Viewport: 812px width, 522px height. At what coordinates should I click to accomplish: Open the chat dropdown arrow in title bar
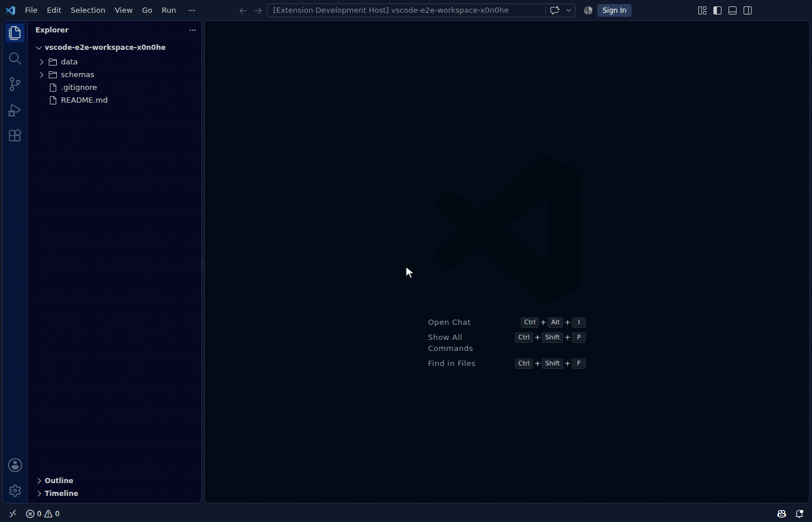pyautogui.click(x=568, y=10)
